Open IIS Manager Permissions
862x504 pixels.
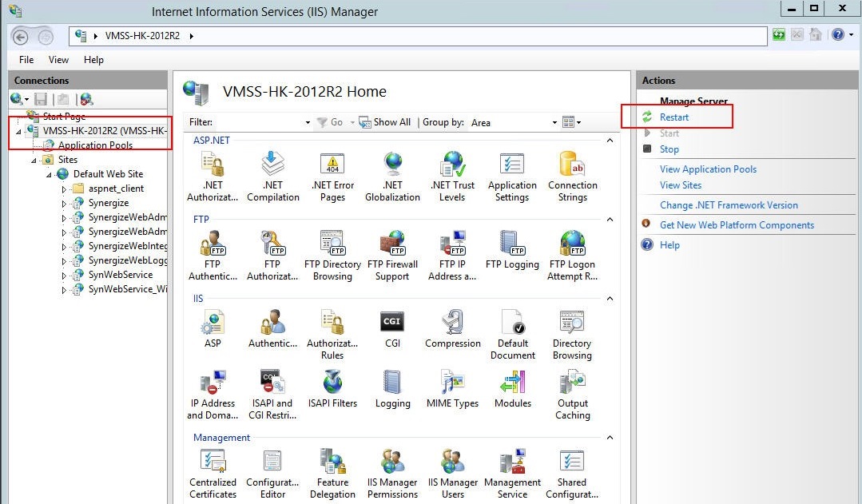392,473
